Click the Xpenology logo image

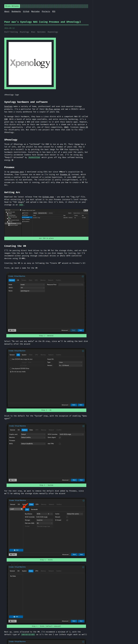point(30,64)
